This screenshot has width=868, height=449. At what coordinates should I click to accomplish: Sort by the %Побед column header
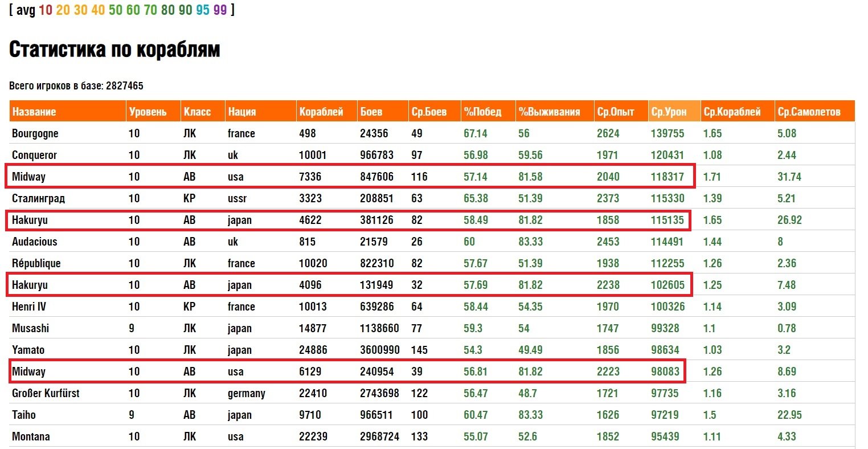coord(482,112)
